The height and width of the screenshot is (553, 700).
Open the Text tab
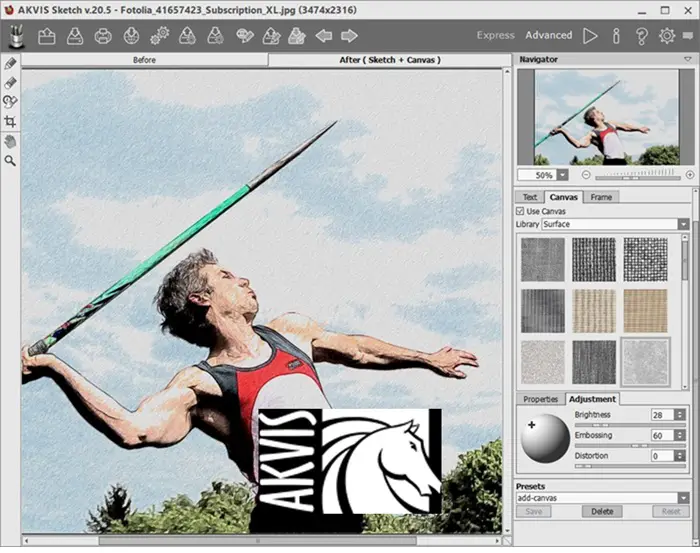(x=530, y=197)
